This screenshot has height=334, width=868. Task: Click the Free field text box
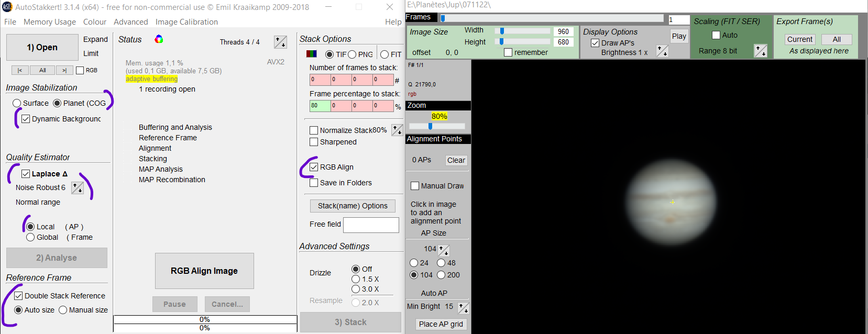(371, 225)
